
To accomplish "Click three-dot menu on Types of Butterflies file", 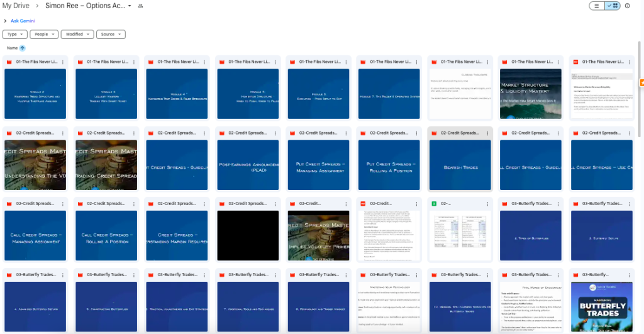I will point(557,204).
